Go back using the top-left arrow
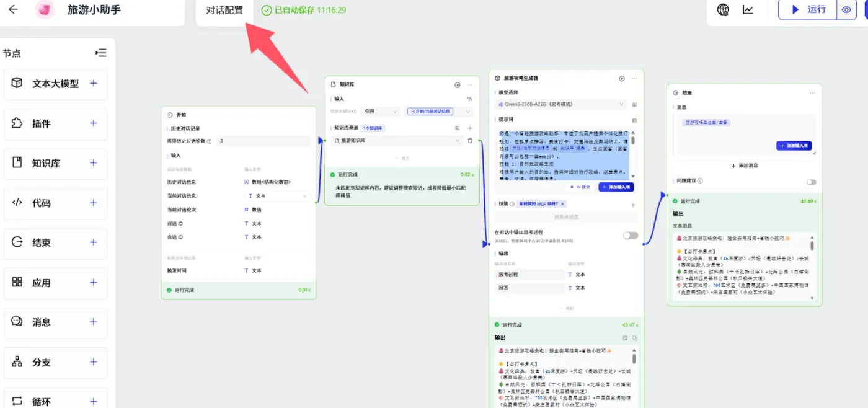 (x=13, y=9)
